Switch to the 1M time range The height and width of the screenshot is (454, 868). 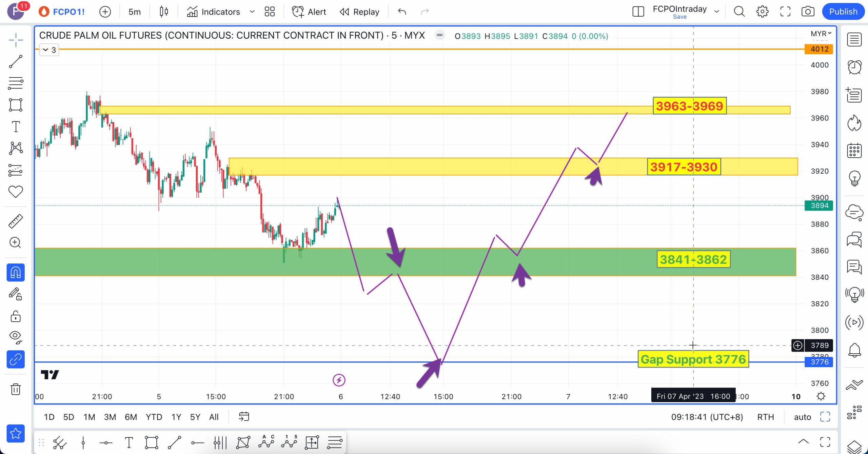tap(89, 417)
